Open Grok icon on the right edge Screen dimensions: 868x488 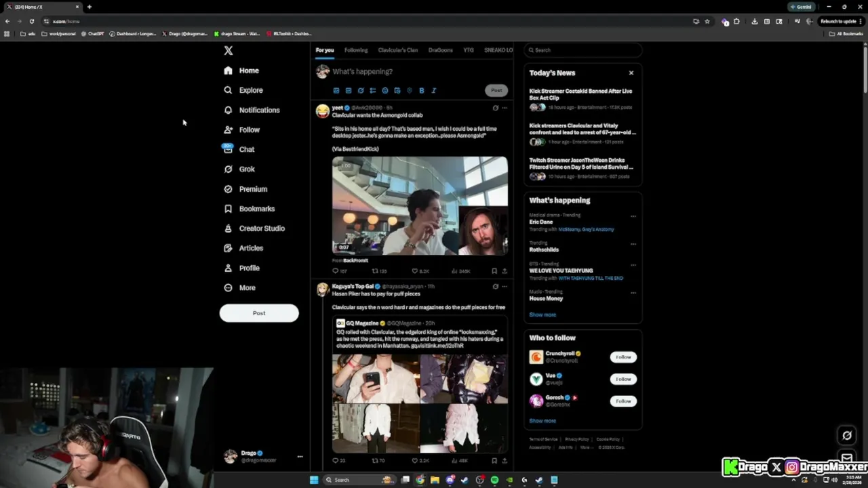(846, 436)
